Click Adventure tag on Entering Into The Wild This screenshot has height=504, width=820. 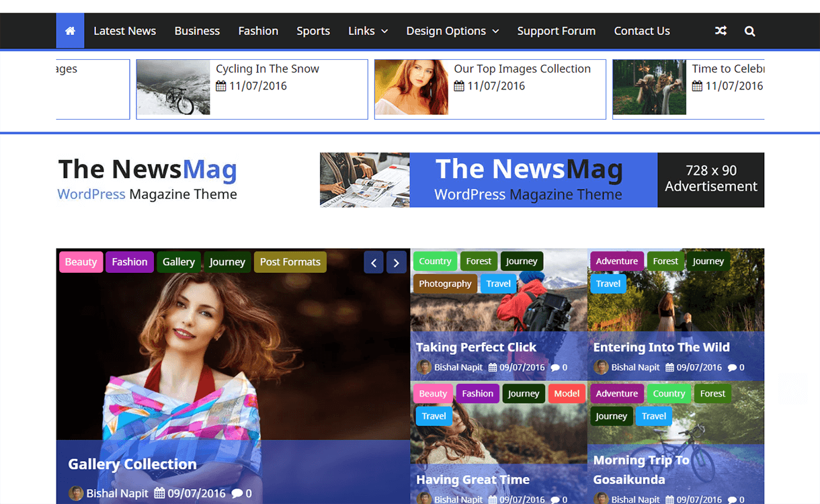617,261
